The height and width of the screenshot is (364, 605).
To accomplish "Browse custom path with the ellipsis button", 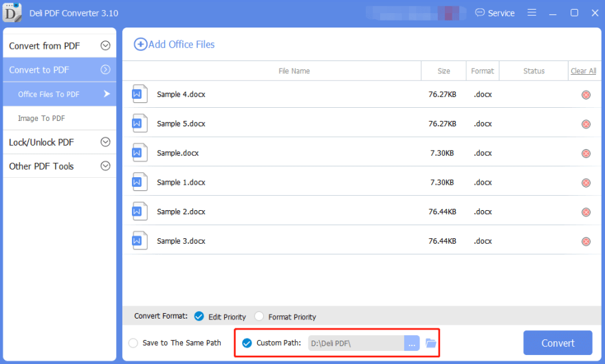I will coord(412,343).
